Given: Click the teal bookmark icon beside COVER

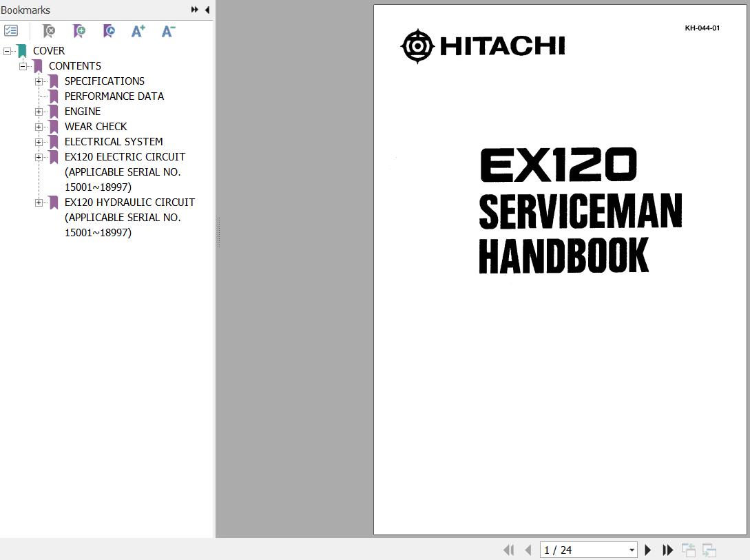Looking at the screenshot, I should click(x=22, y=51).
